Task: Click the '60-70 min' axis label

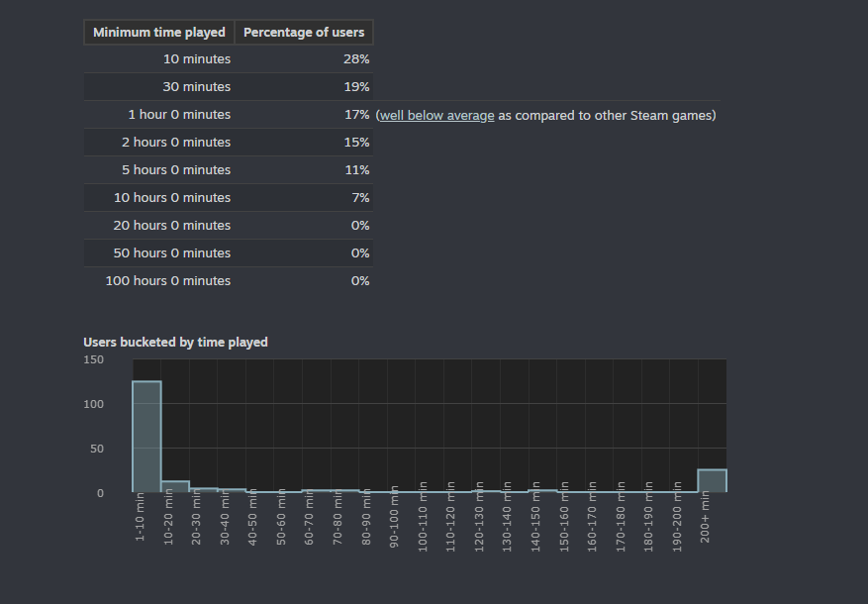Action: pyautogui.click(x=309, y=517)
